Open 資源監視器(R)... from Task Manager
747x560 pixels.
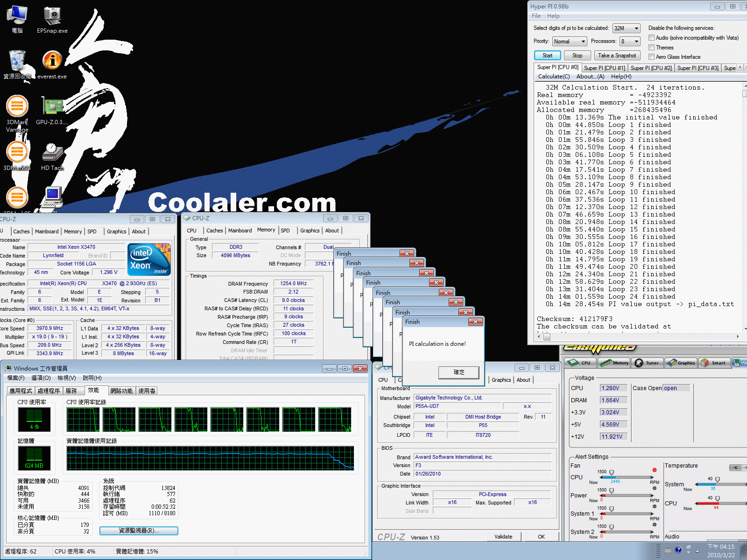(139, 531)
